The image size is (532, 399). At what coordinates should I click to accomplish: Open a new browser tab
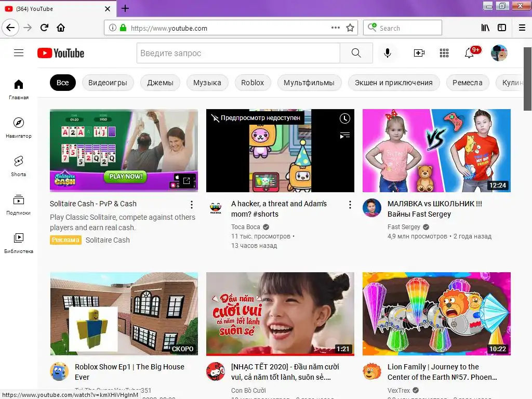[x=125, y=8]
